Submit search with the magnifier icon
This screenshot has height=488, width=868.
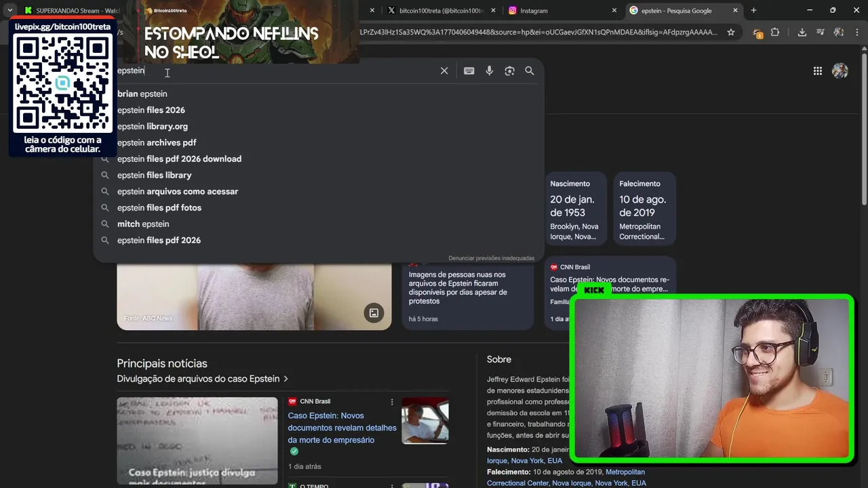[x=529, y=70]
